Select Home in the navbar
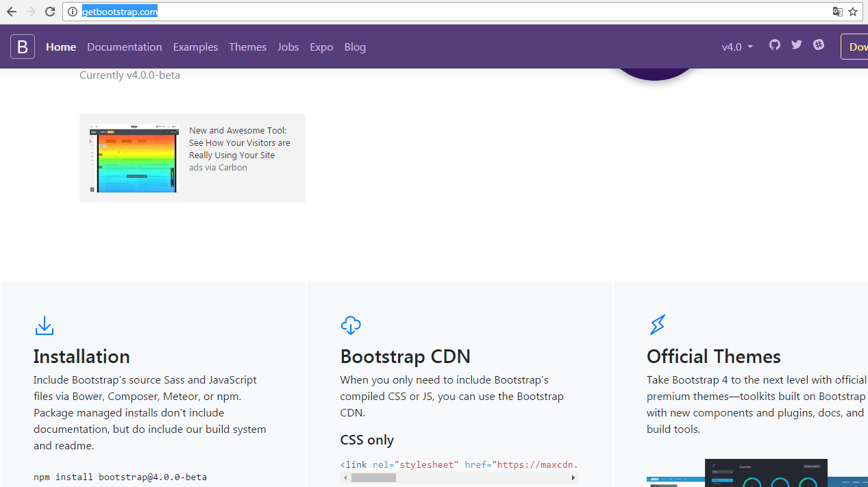Viewport: 868px width, 487px height. click(61, 47)
